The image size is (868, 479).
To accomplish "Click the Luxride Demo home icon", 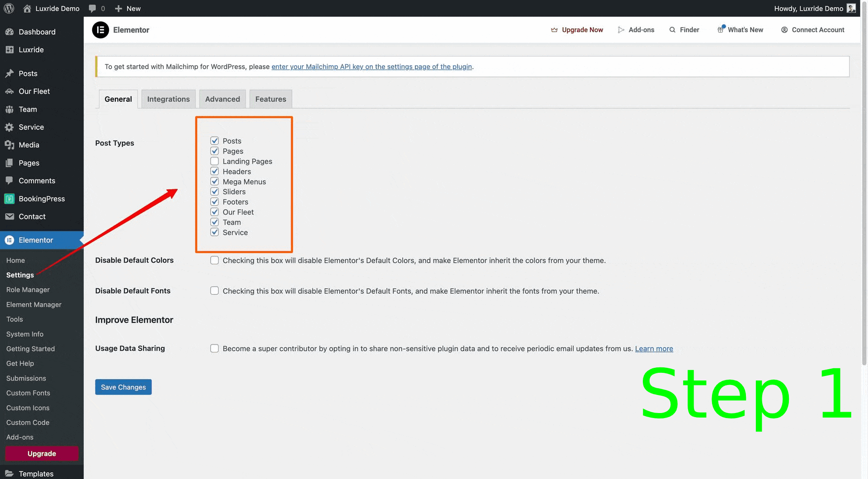I will coord(27,8).
